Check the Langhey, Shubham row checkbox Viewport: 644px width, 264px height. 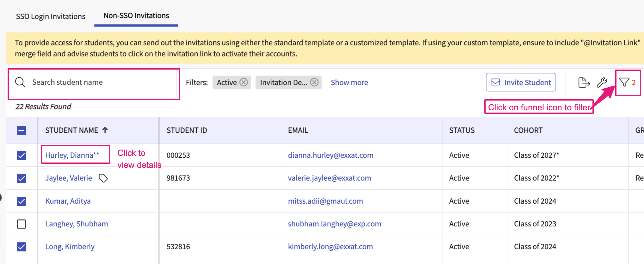21,224
